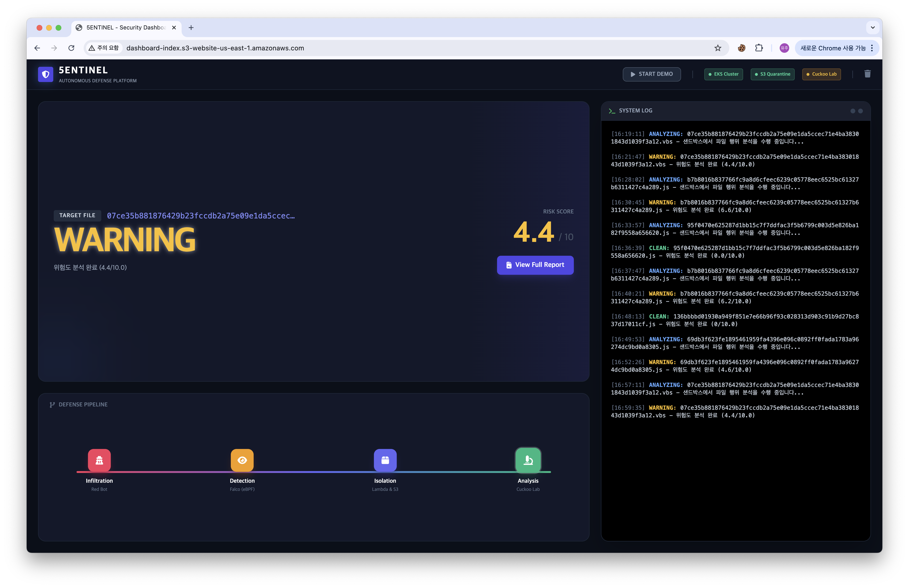
Task: Toggle the Cuckoo Lab status badge
Action: (821, 74)
